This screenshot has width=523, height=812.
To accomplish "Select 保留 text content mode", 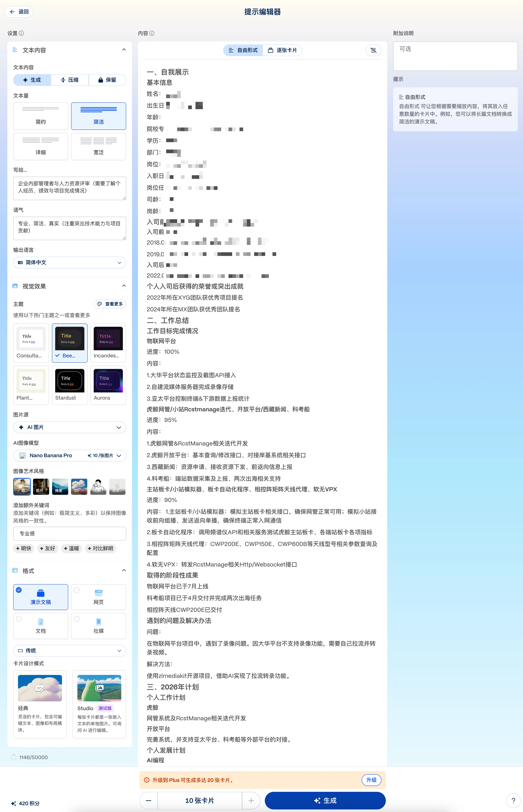I will tap(107, 80).
